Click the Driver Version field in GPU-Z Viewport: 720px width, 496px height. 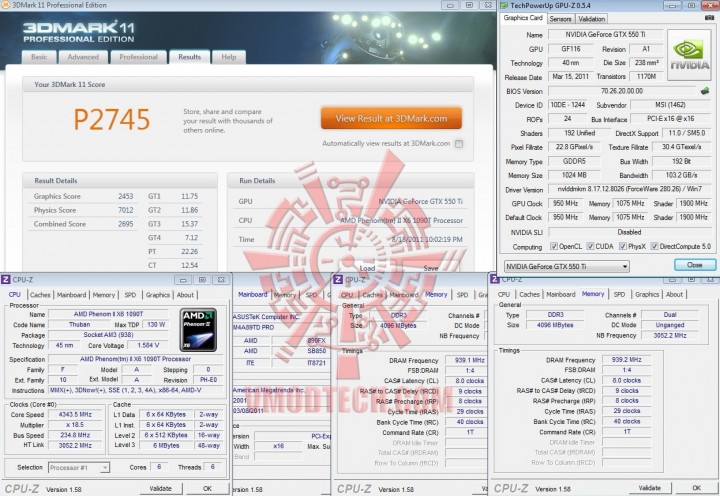(629, 189)
